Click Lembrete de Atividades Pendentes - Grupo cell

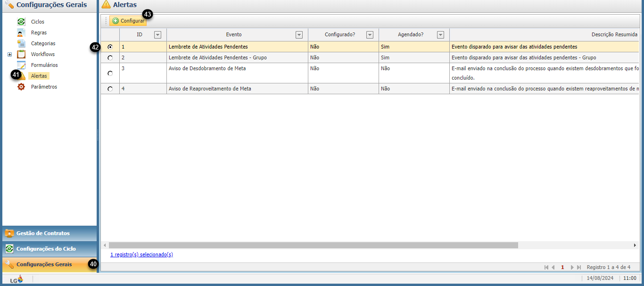click(237, 57)
